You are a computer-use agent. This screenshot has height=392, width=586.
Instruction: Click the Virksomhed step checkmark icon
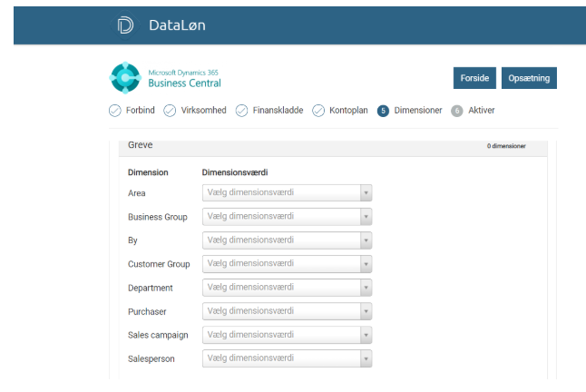tap(170, 111)
